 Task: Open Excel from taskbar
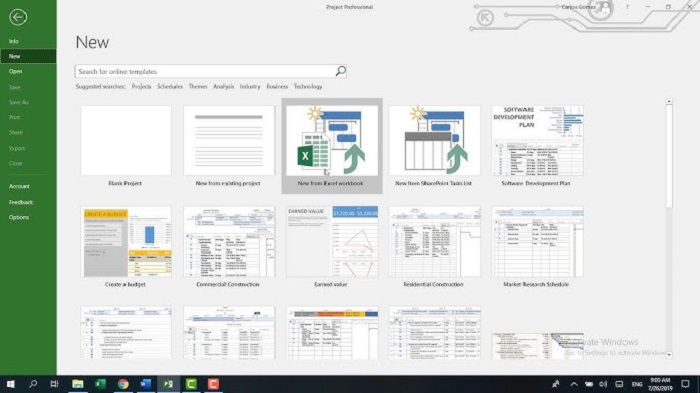100,384
